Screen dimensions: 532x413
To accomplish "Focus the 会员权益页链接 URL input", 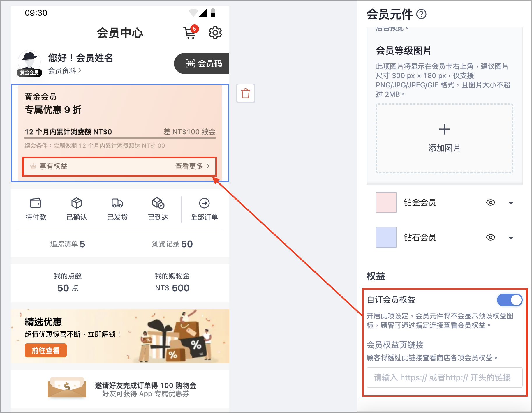I will coord(445,377).
